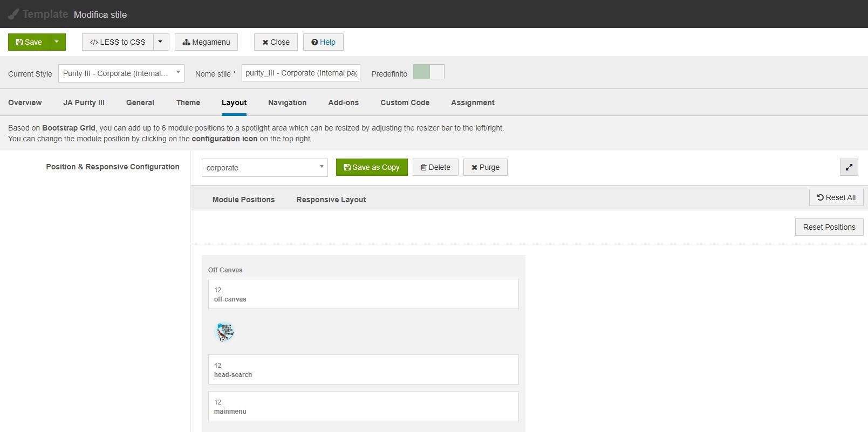
Task: Open the Save dropdown arrow
Action: 57,42
